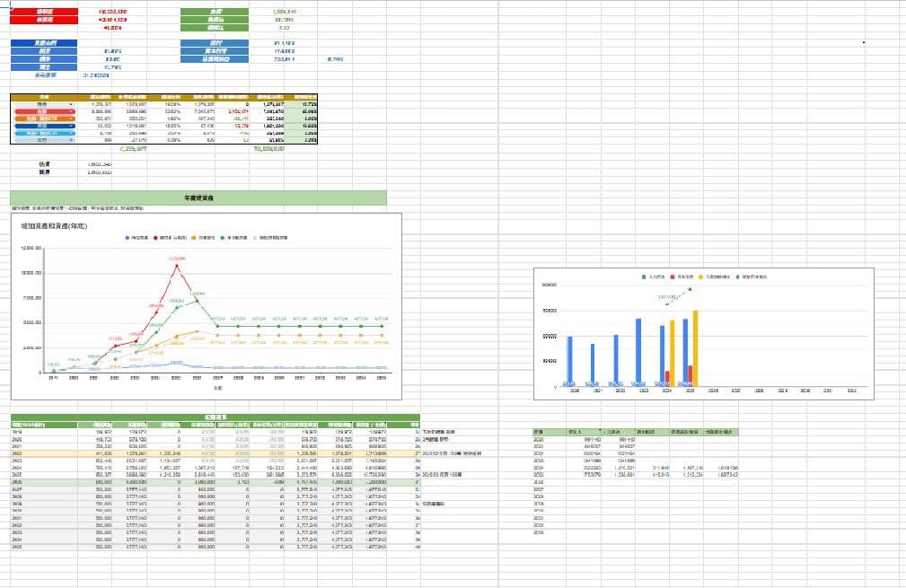The height and width of the screenshot is (588, 906).
Task: Click the blue legend dot in line chart
Action: [x=128, y=237]
